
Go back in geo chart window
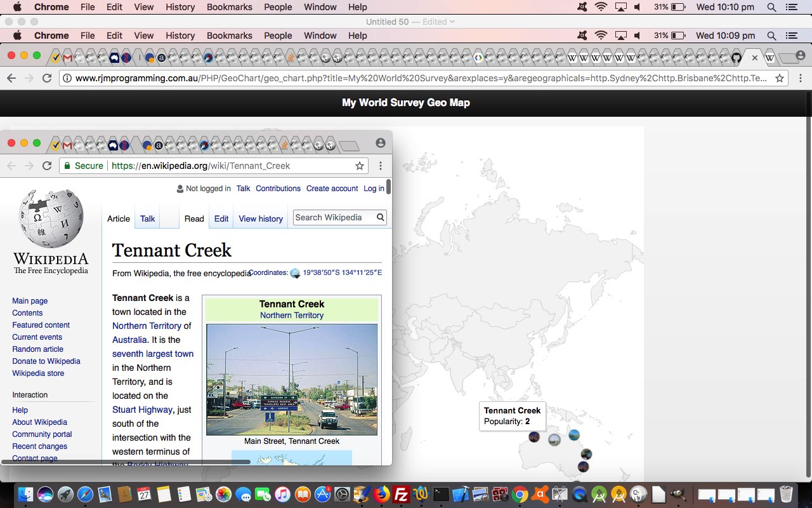point(11,78)
